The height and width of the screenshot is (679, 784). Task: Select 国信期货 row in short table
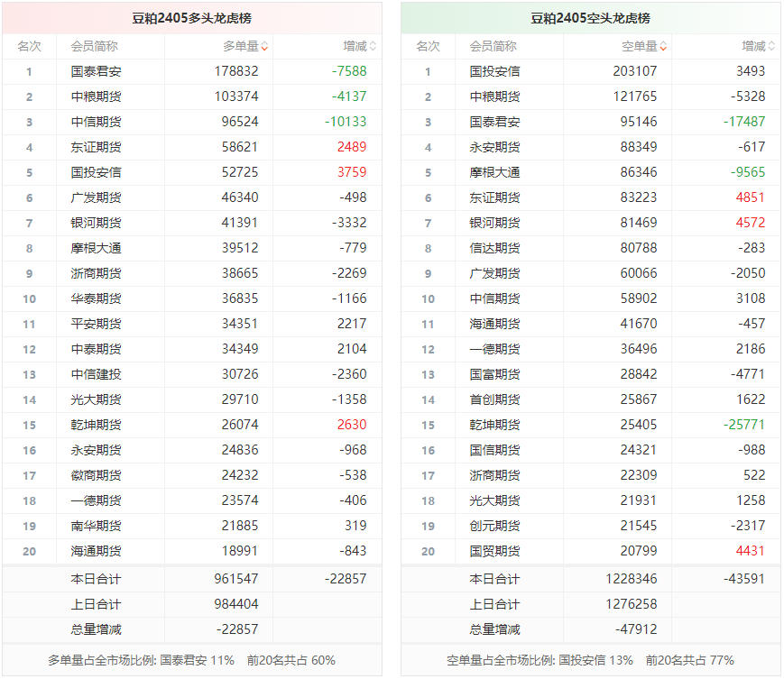coord(591,450)
